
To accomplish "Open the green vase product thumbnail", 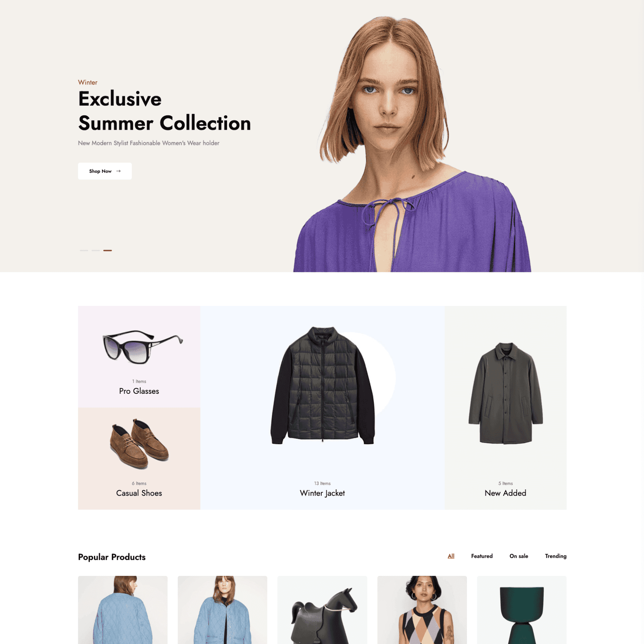I will click(522, 610).
